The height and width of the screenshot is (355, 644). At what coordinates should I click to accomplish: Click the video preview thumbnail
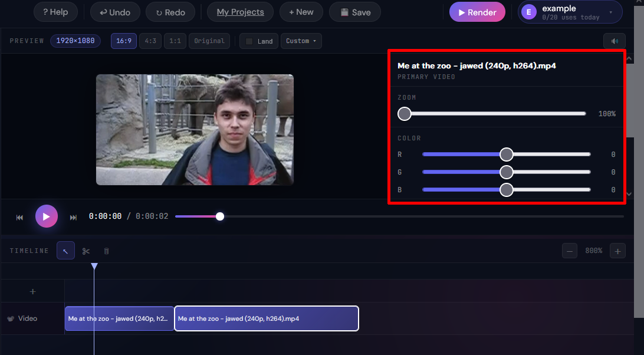pos(195,130)
